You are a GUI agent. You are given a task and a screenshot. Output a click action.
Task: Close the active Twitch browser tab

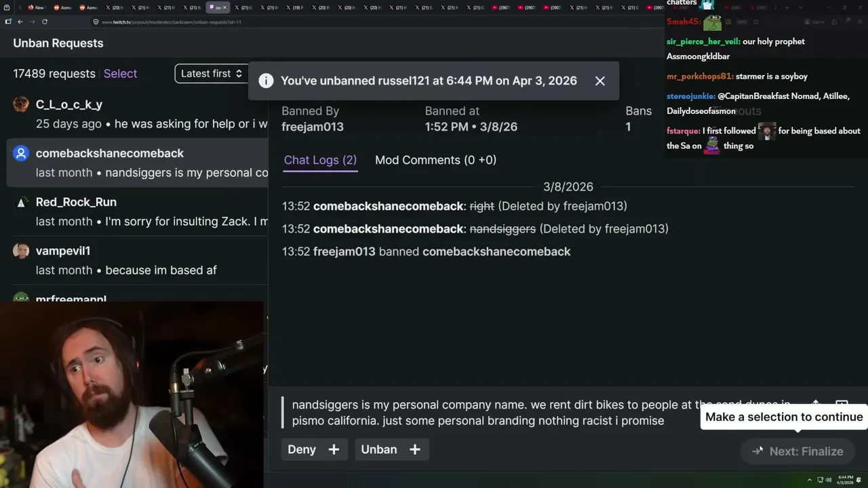[x=224, y=7]
